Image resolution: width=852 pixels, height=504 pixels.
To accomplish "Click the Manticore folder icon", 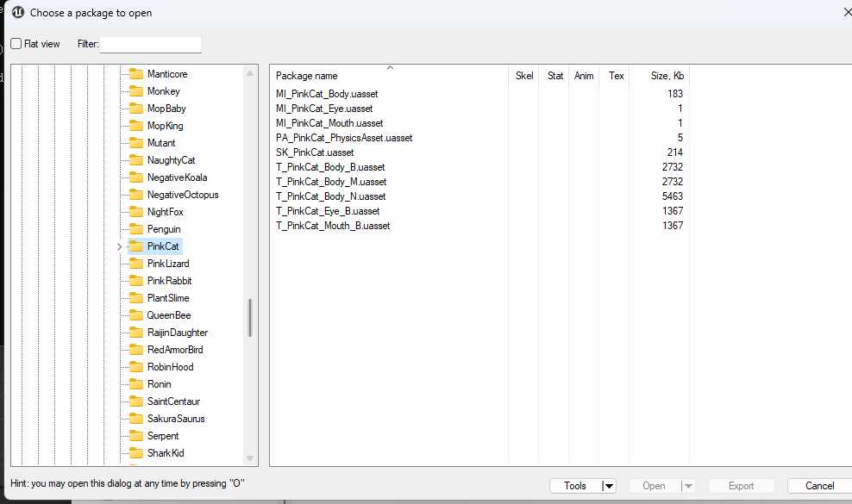I will (x=135, y=74).
